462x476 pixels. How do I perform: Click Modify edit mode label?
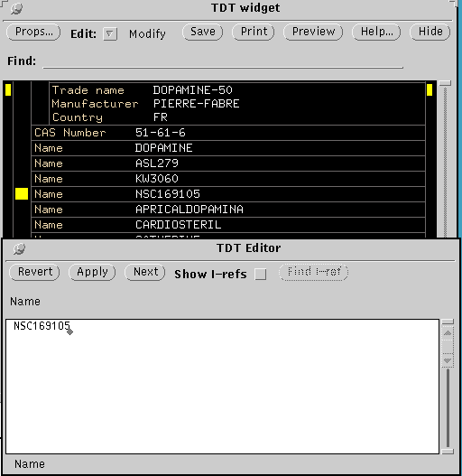tap(147, 34)
